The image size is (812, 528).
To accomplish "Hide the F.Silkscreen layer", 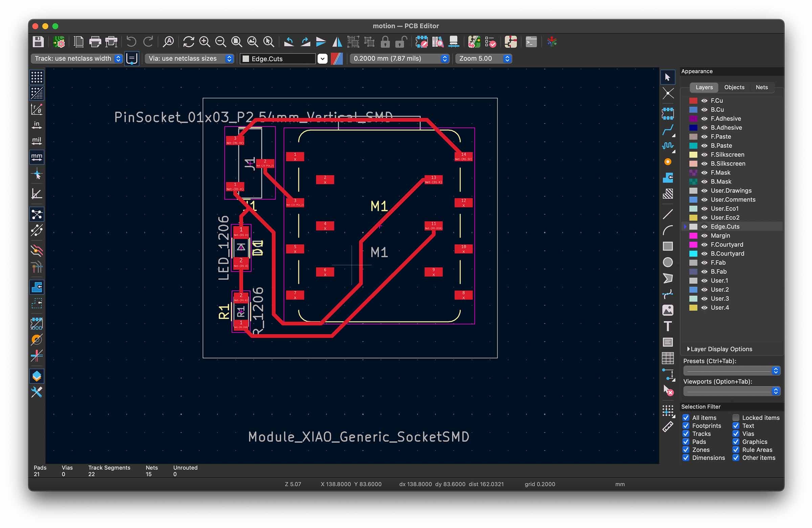I will [x=704, y=155].
